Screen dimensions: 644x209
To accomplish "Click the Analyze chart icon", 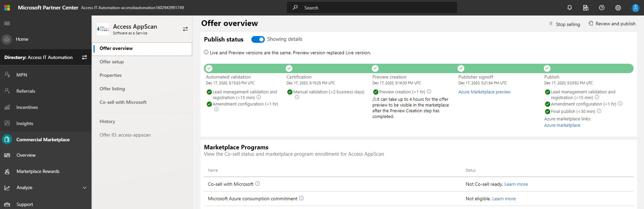I will (7, 187).
